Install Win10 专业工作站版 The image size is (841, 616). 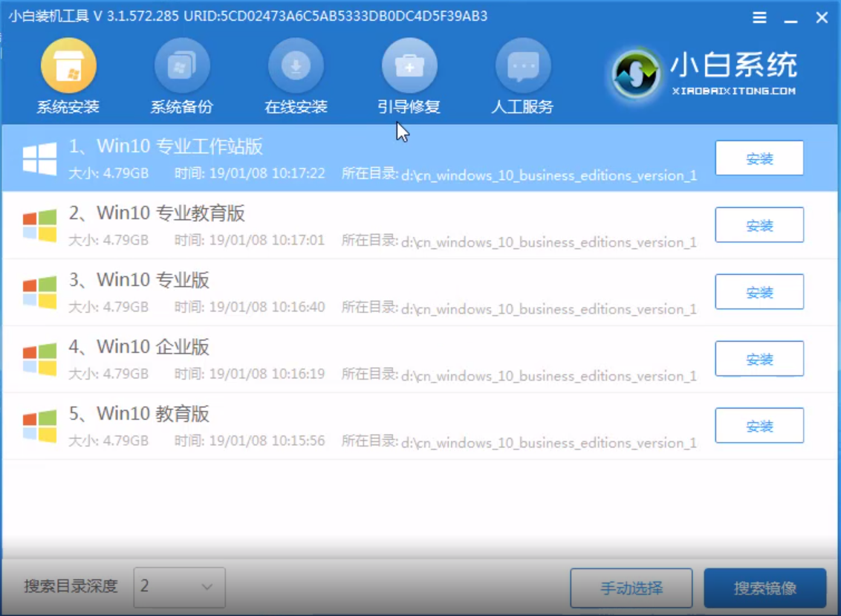(759, 158)
